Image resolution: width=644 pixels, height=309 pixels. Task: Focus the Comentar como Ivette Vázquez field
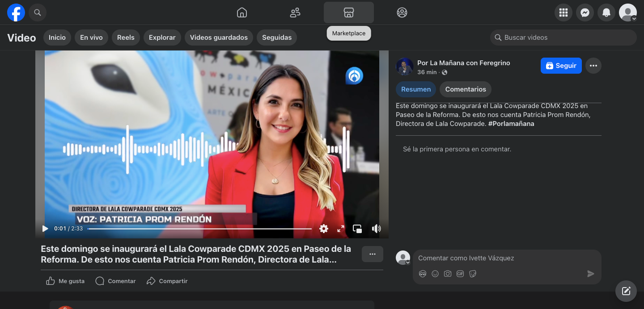click(x=507, y=258)
